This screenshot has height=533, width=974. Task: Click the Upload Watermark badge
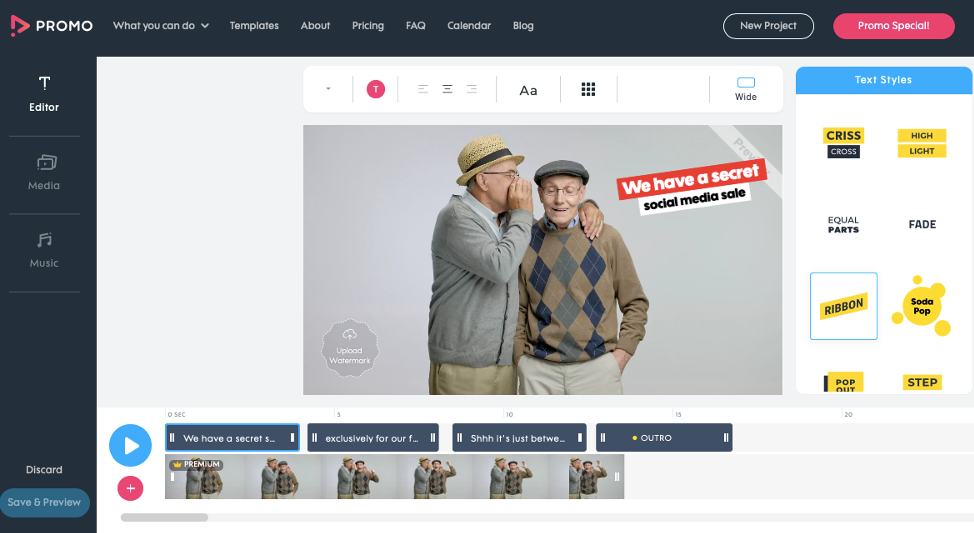[350, 348]
